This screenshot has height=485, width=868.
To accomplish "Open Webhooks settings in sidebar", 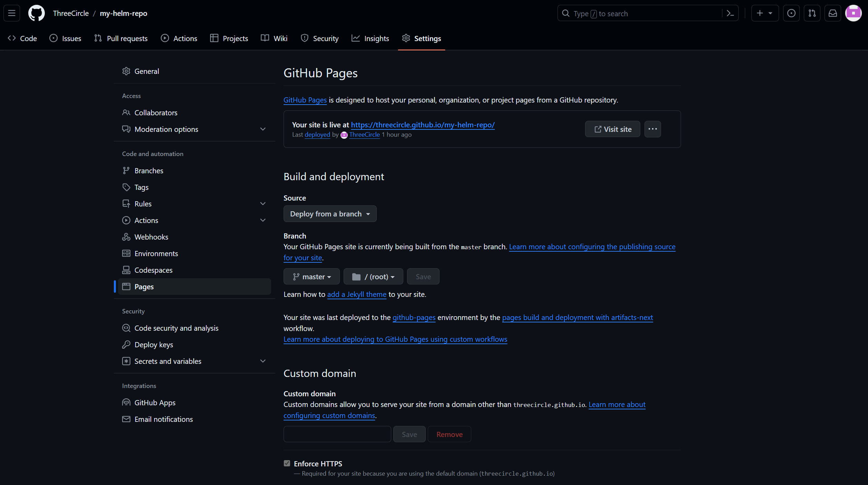I will pyautogui.click(x=151, y=237).
